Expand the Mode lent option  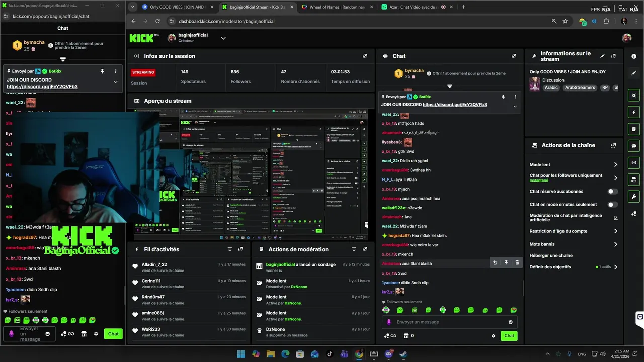tap(615, 165)
